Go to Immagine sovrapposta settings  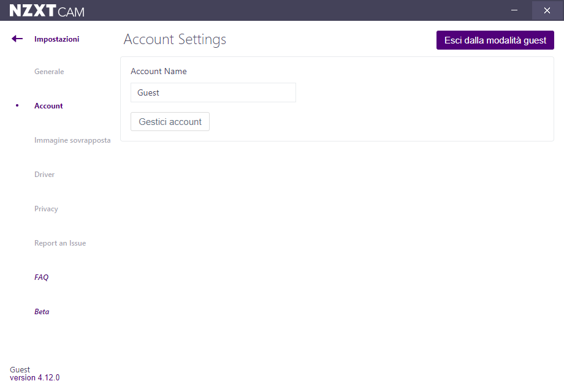72,140
